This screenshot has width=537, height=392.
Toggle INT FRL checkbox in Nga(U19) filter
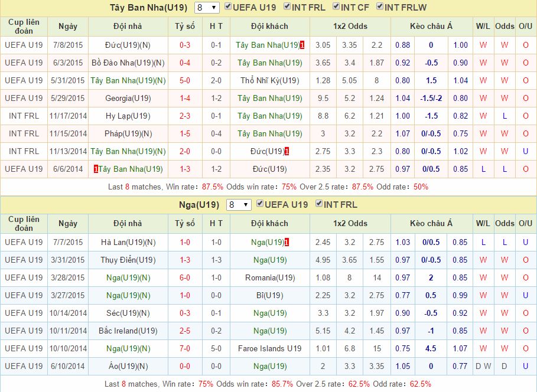pyautogui.click(x=319, y=204)
